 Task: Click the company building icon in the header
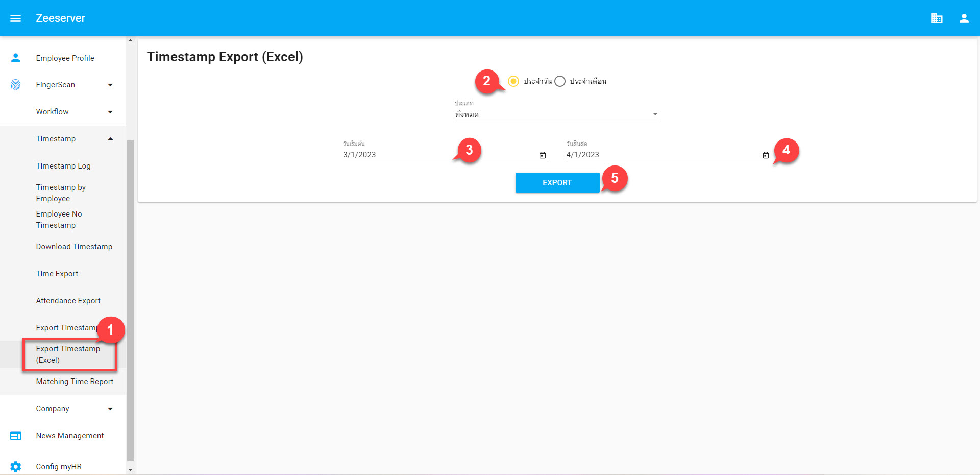937,18
